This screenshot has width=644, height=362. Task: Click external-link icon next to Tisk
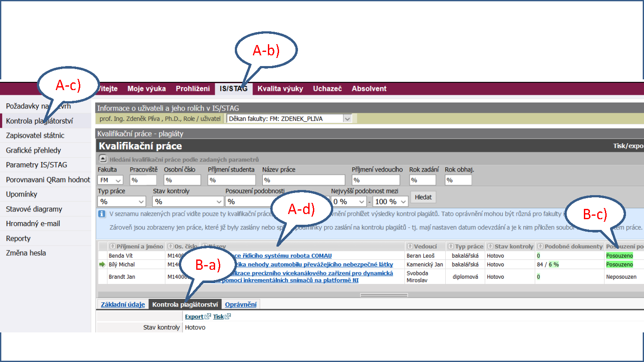coord(228,317)
